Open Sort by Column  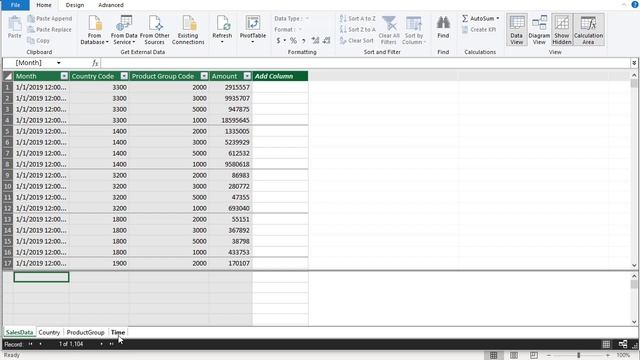click(x=414, y=30)
